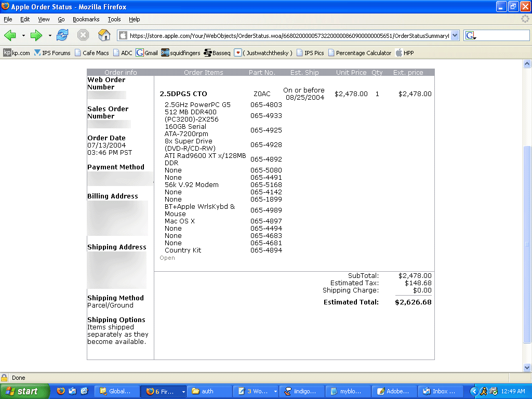Open the Gmail bookmark
This screenshot has width=532, height=399.
pyautogui.click(x=147, y=53)
